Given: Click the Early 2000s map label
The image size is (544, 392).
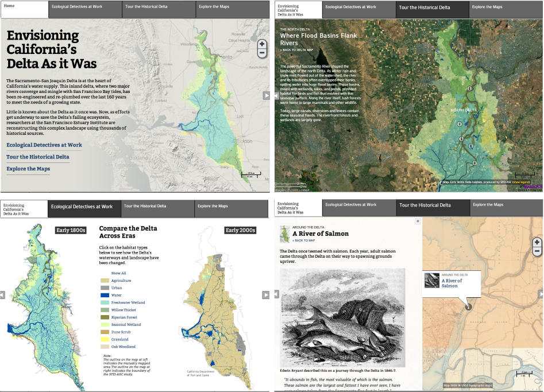Looking at the screenshot, I should (241, 230).
